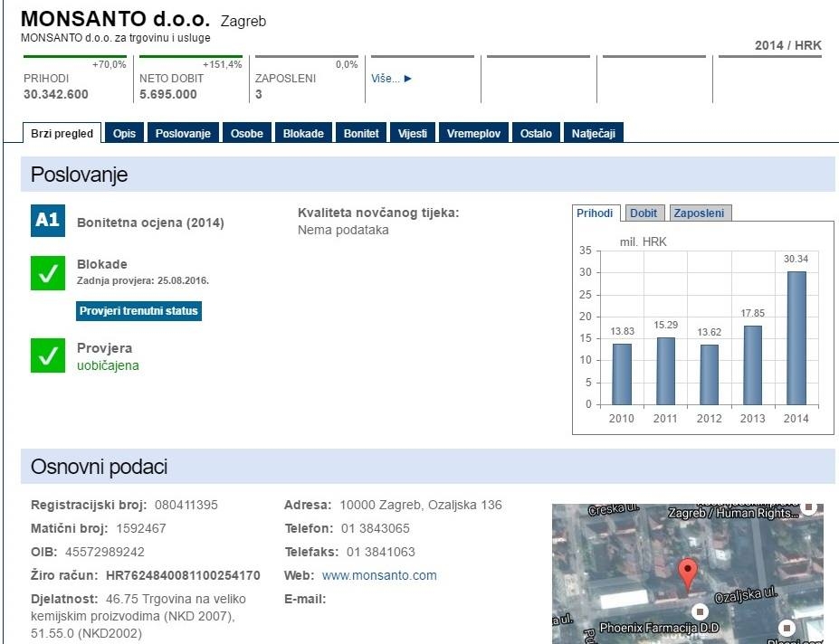The image size is (839, 644).
Task: Open the Bonitet tab
Action: click(361, 133)
